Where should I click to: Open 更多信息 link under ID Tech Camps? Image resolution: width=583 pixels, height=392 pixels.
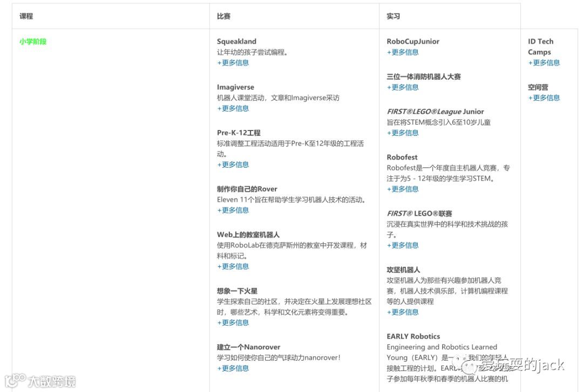(x=544, y=63)
